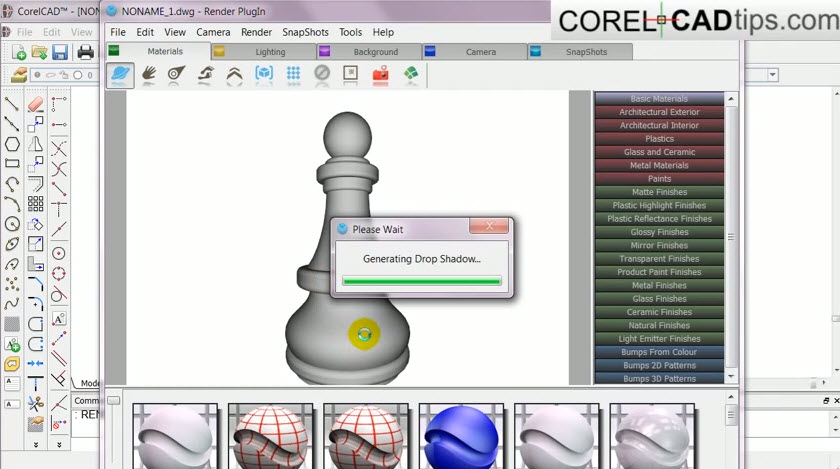
Task: Click materials list scrollbar down arrow
Action: [731, 377]
